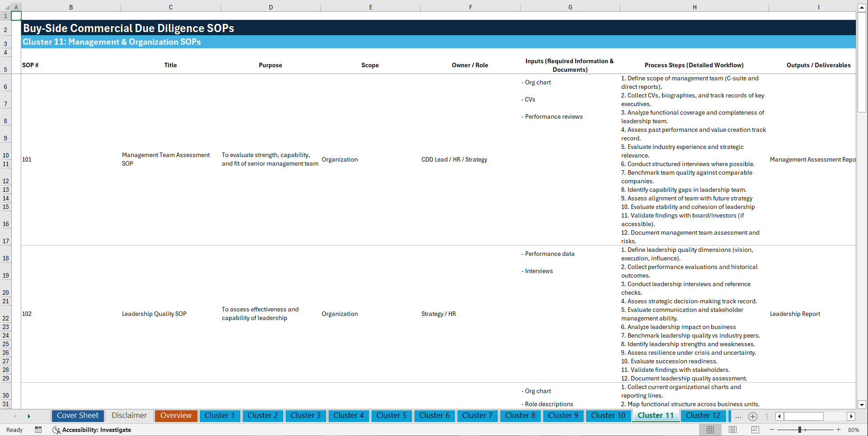
Task: Switch to Cluster 3 sheet
Action: click(305, 416)
